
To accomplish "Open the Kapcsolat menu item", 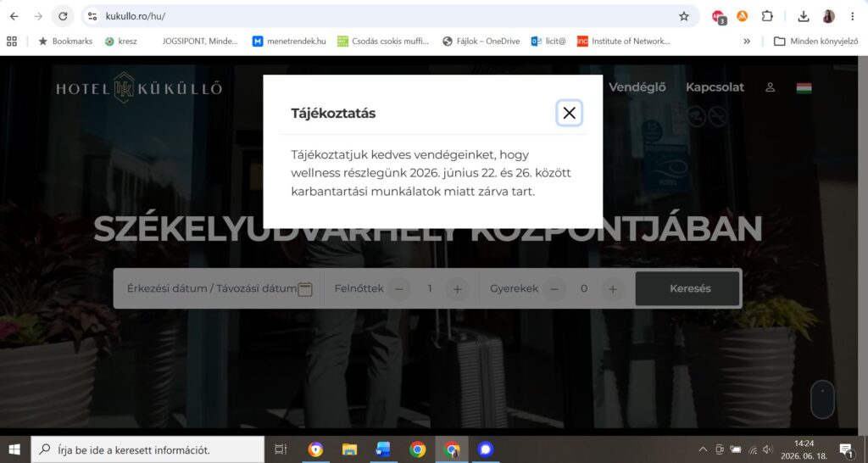I will coord(715,87).
